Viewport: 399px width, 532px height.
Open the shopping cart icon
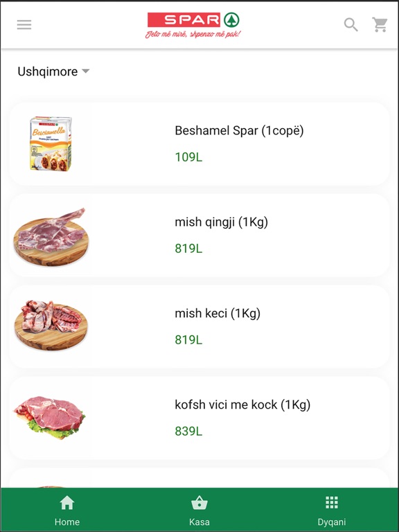click(380, 25)
